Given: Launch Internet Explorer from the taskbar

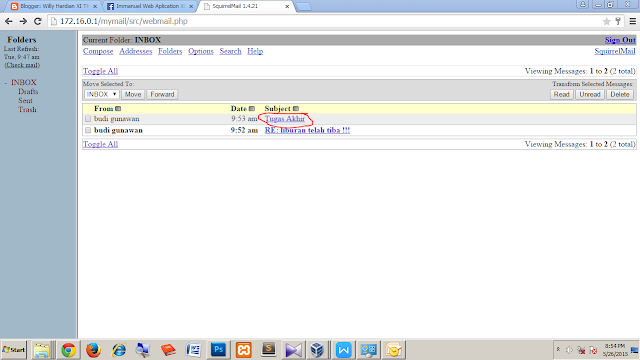Looking at the screenshot, I should pos(119,350).
